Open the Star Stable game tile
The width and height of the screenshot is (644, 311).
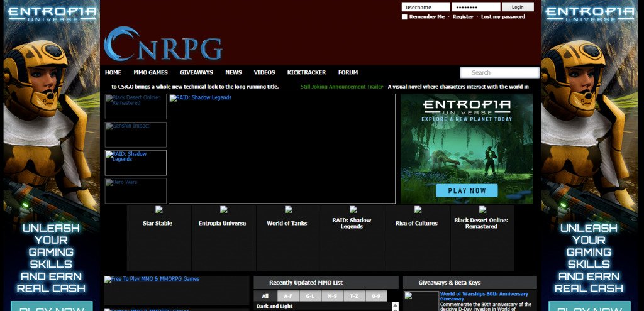[158, 238]
